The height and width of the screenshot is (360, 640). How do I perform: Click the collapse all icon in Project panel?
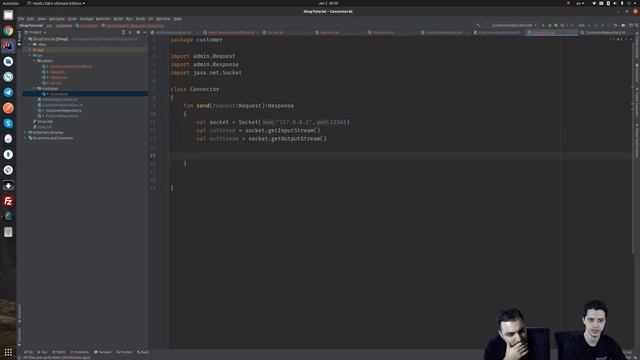click(x=130, y=32)
